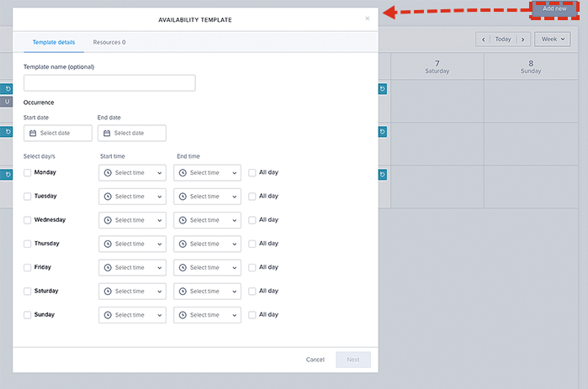Viewport: 588px width, 389px height.
Task: Check the Saturday checkbox
Action: 28,292
